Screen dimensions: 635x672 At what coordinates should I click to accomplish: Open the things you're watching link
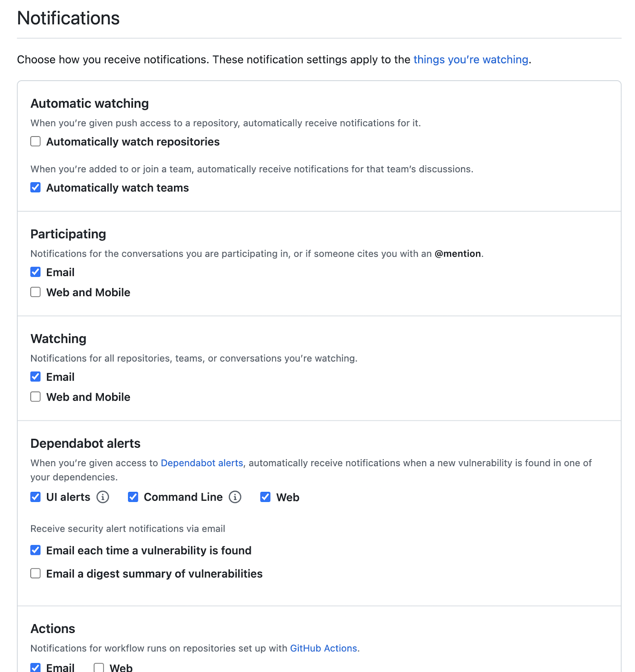tap(470, 60)
